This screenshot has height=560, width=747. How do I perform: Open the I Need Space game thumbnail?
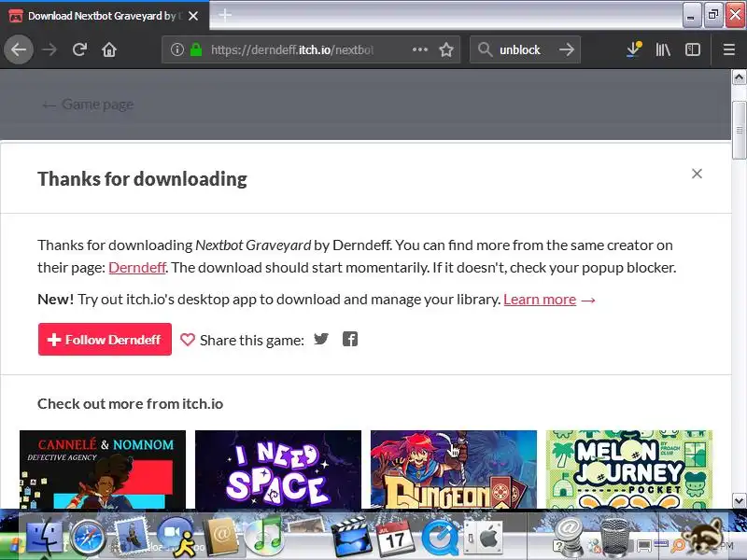(278, 469)
